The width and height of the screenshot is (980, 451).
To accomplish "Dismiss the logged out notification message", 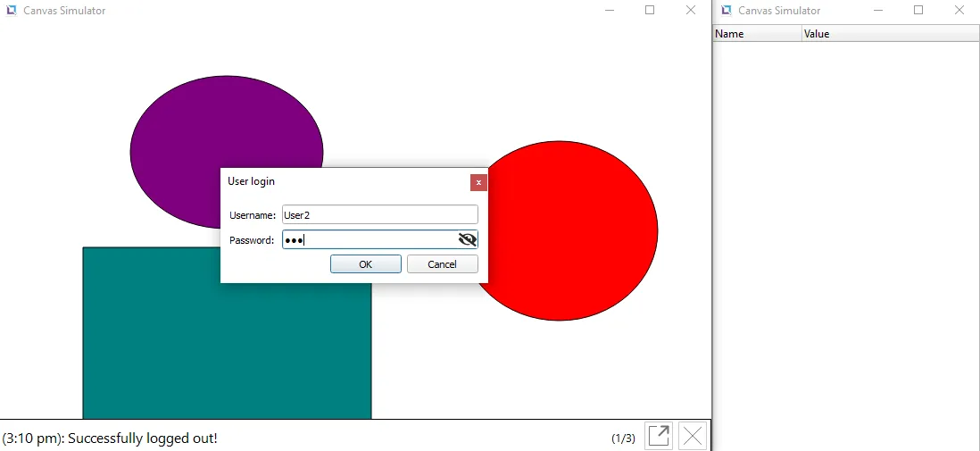I will [693, 436].
